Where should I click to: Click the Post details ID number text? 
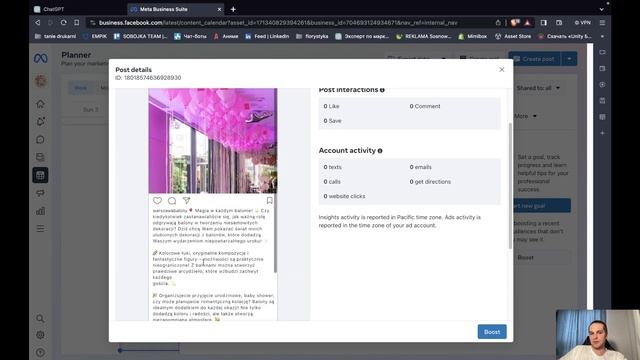pos(148,78)
